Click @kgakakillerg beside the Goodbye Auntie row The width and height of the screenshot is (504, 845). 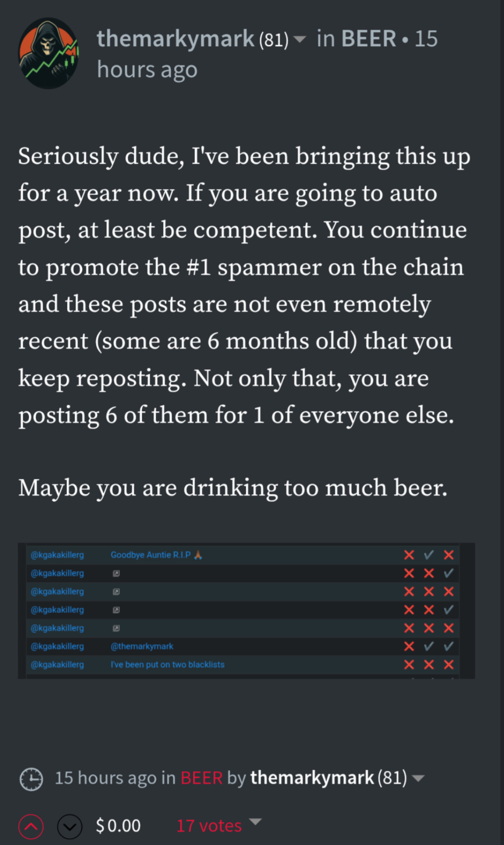57,555
